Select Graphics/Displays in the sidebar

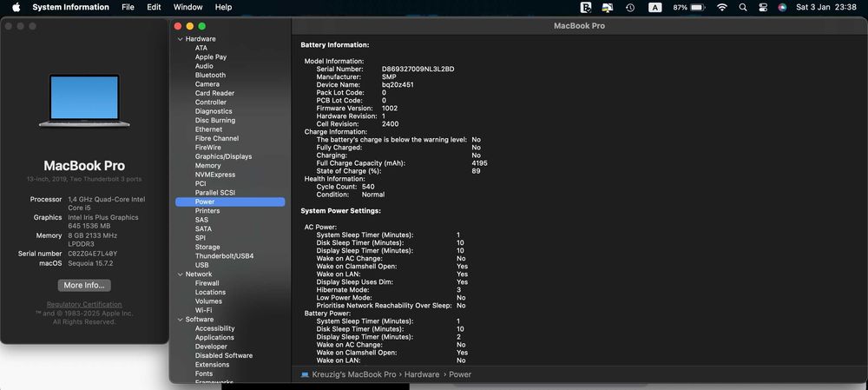point(223,156)
